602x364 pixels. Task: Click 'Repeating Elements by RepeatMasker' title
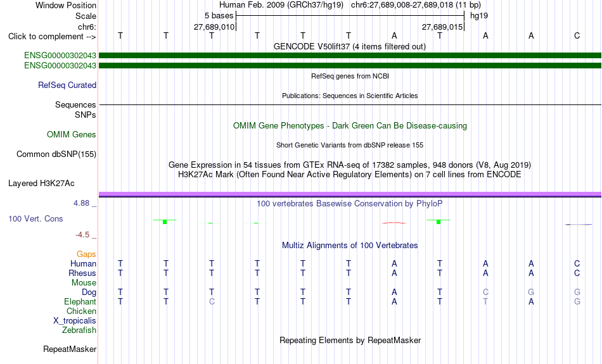pyautogui.click(x=350, y=340)
